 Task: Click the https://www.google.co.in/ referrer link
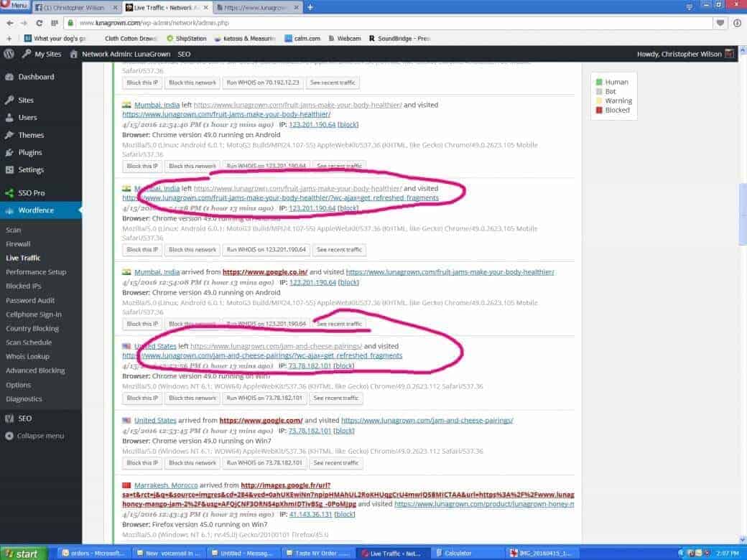[265, 272]
